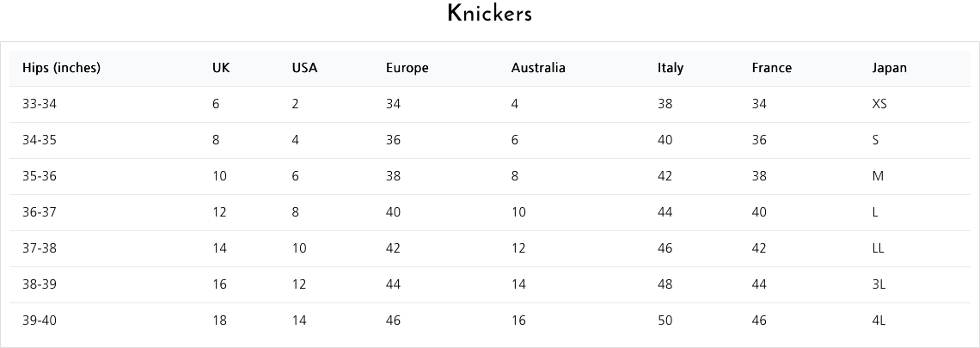Screen dimensions: 980x348
Task: Click the 39-40 hips measurement cell
Action: click(x=40, y=320)
